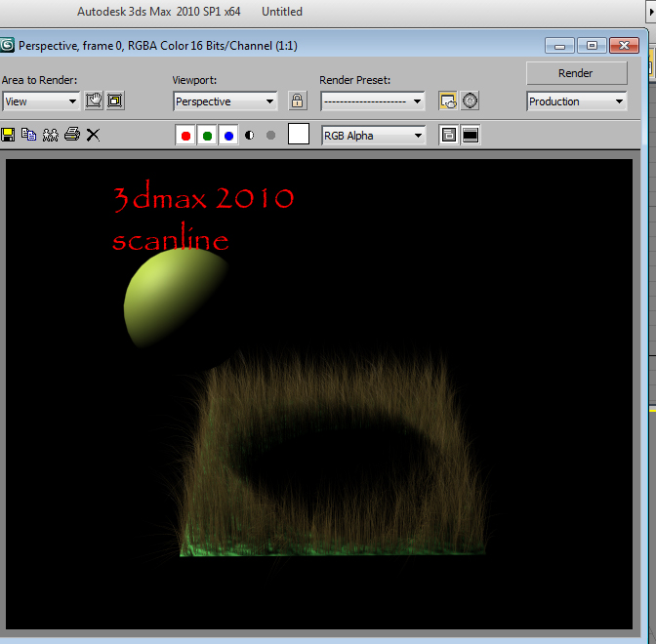Close the Rendered Frame Window
This screenshot has height=644, width=656.
click(624, 46)
